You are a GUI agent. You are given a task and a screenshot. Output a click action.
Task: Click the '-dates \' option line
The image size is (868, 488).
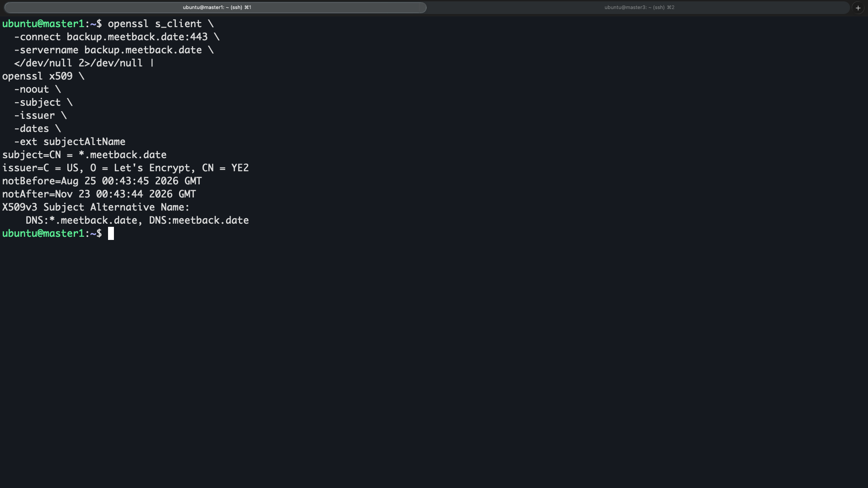click(x=37, y=129)
